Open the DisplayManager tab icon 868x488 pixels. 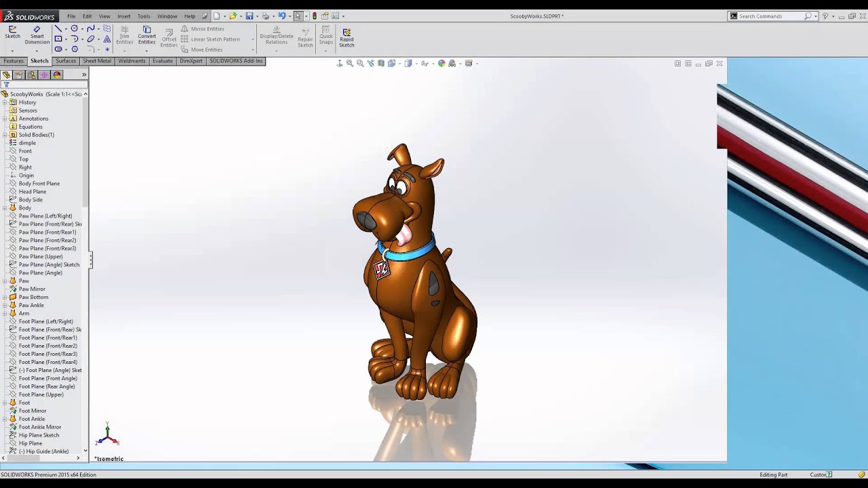pyautogui.click(x=57, y=75)
